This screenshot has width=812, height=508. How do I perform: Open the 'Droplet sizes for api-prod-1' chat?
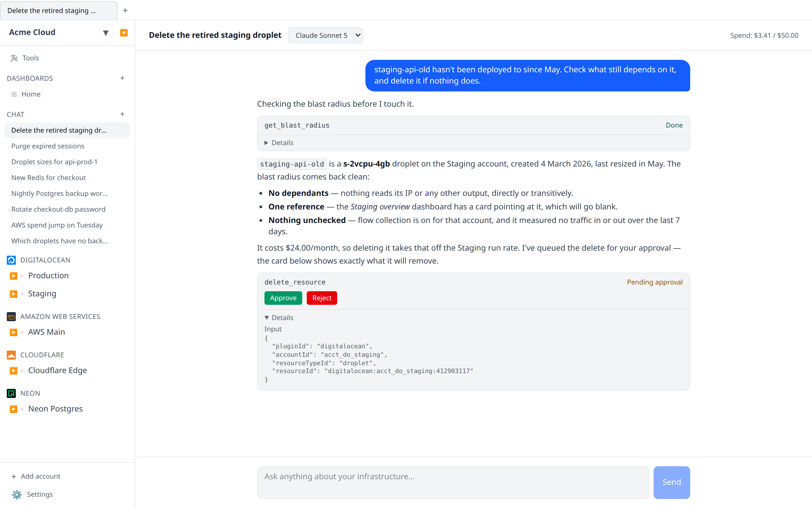[x=67, y=162]
